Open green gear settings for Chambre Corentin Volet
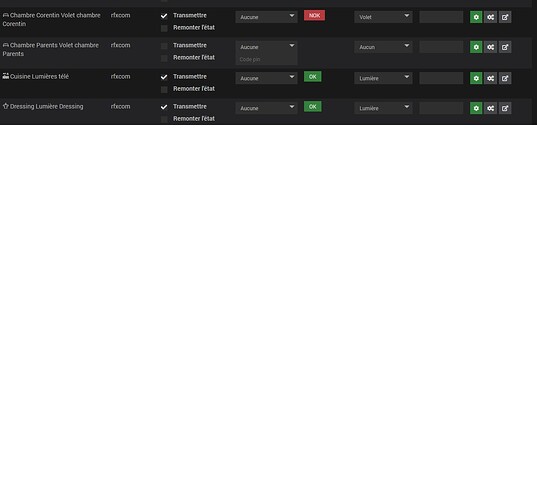 tap(476, 17)
